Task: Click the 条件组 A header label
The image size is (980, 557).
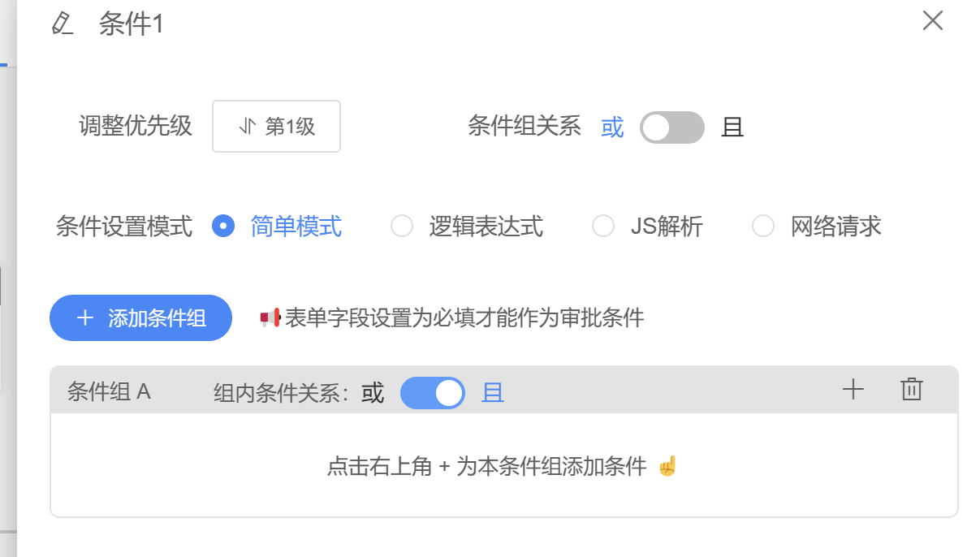Action: coord(109,392)
